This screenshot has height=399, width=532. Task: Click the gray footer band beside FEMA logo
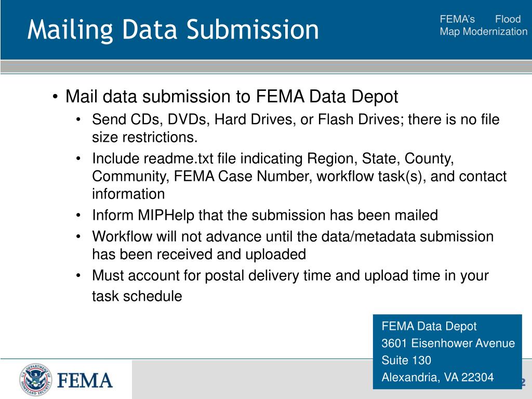[252, 379]
